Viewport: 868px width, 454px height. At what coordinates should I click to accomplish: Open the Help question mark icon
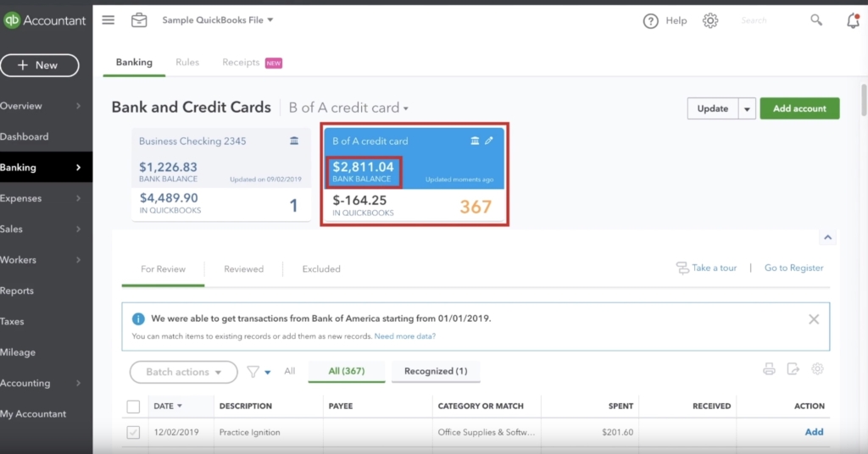[650, 21]
